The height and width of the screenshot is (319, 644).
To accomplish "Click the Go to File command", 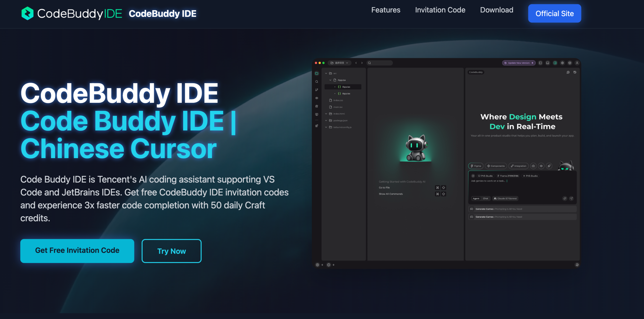I will 384,188.
